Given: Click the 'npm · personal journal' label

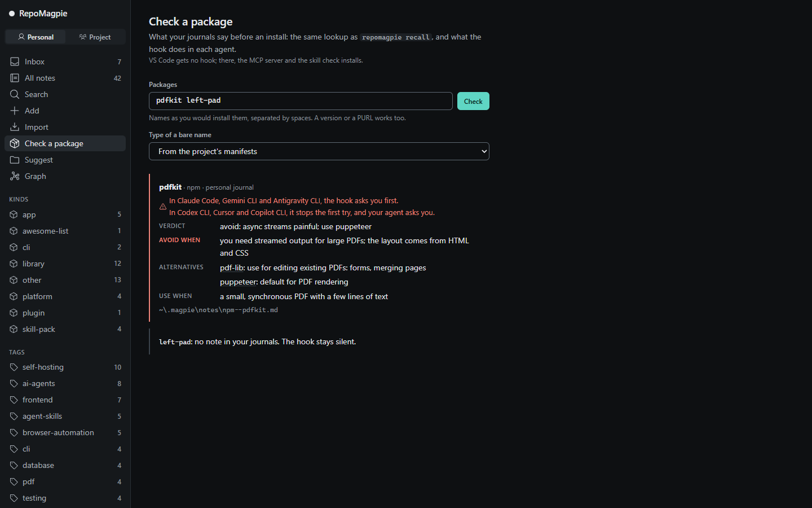Looking at the screenshot, I should tap(220, 187).
